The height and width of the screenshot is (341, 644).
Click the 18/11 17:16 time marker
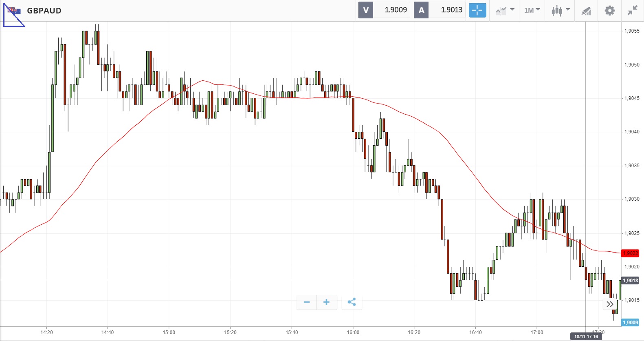tap(586, 337)
